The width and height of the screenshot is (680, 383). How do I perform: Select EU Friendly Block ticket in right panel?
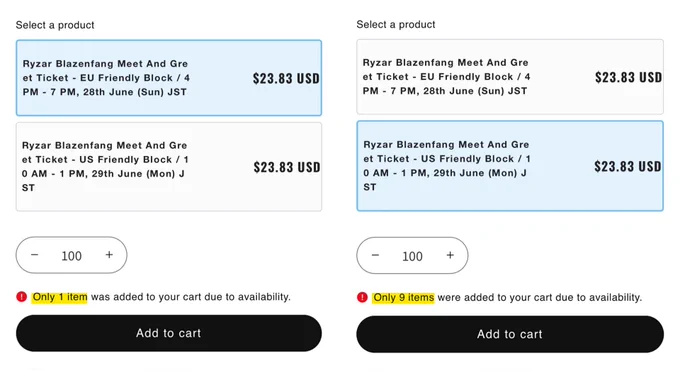(510, 77)
